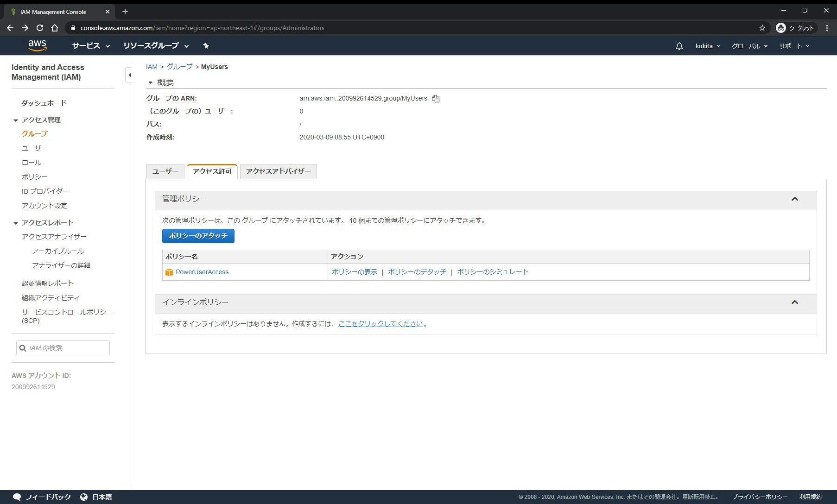Open ユーザー in the sidebar

tap(34, 148)
